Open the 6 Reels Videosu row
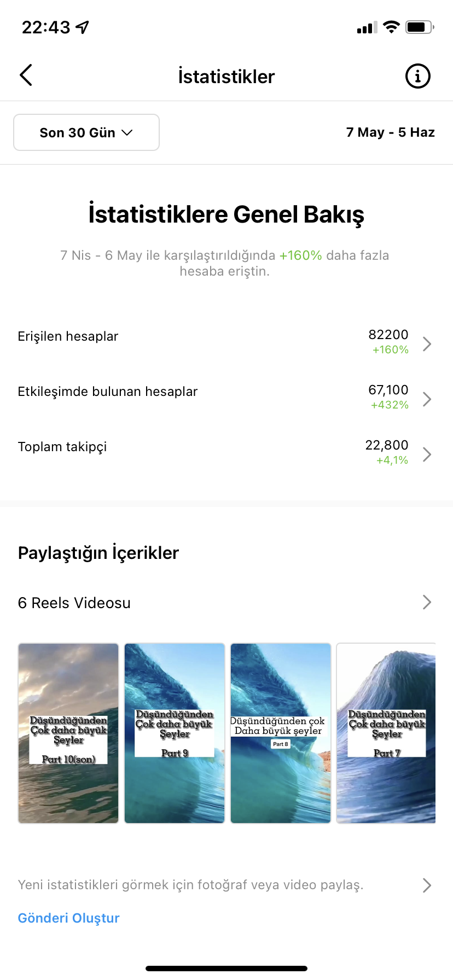Screen dimensions: 453x980 pyautogui.click(x=226, y=603)
